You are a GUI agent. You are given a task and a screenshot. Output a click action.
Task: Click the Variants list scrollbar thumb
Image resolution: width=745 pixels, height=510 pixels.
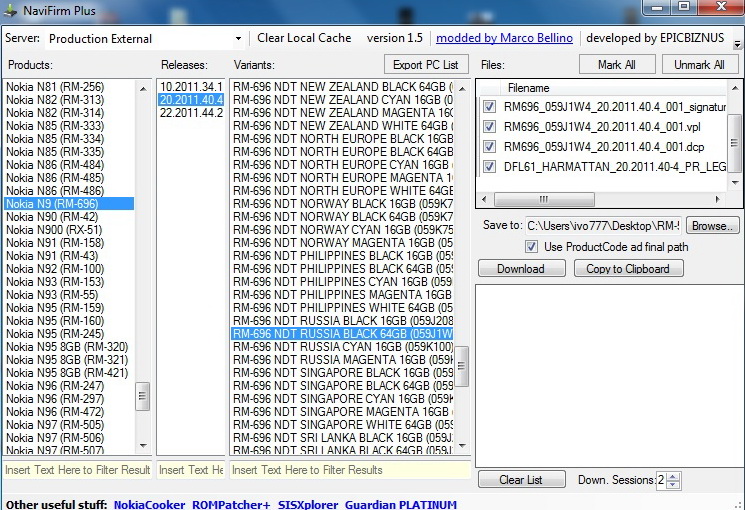tap(462, 366)
